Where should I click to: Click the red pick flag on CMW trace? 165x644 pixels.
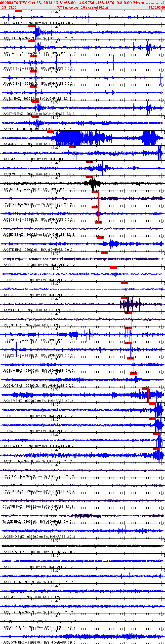coord(72,147)
